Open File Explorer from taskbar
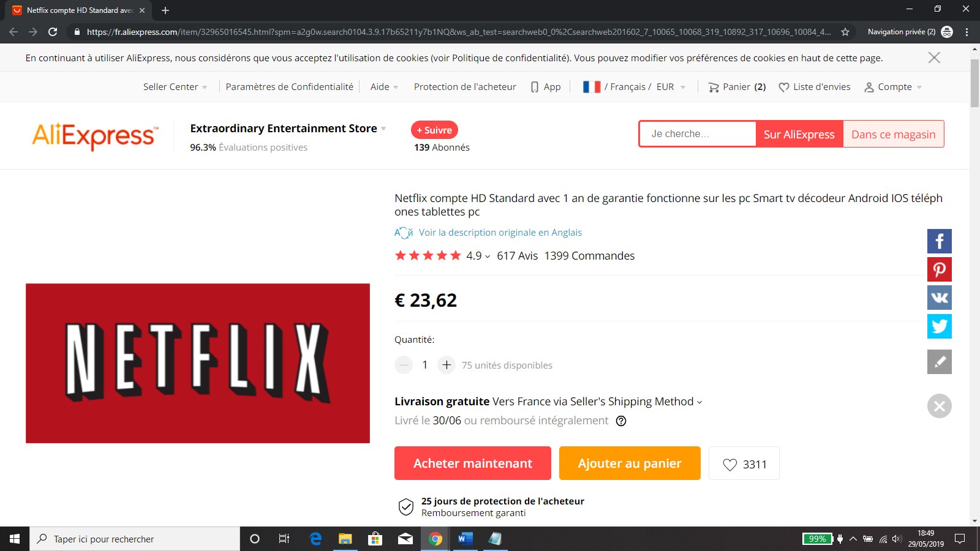This screenshot has width=980, height=551. [x=345, y=539]
